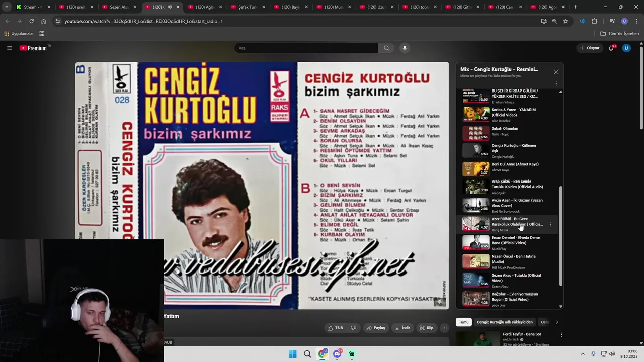Show hidden tray icons chevron
Screen dimensions: 644x362
tap(583, 354)
